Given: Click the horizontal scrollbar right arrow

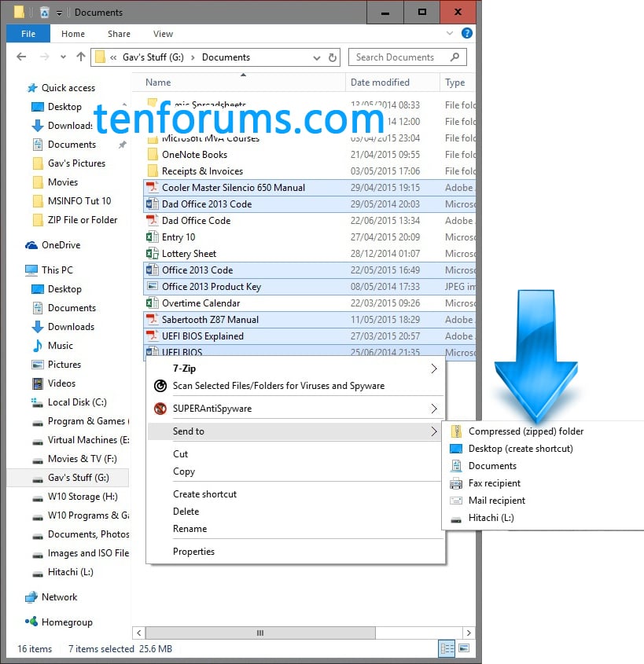Looking at the screenshot, I should [469, 633].
